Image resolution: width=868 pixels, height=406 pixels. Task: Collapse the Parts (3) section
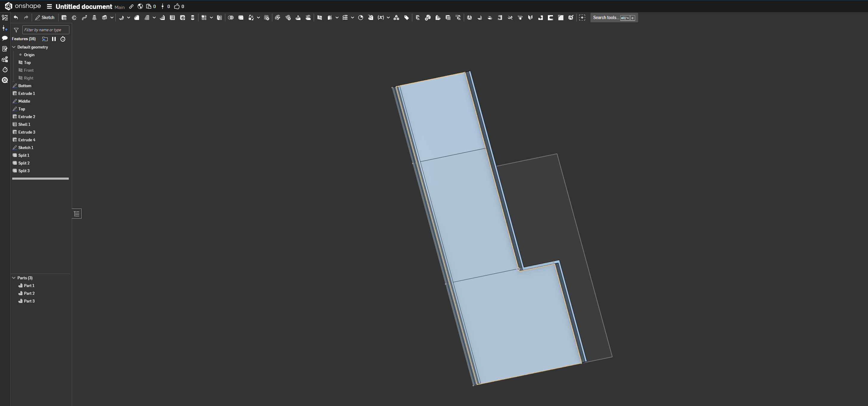14,278
